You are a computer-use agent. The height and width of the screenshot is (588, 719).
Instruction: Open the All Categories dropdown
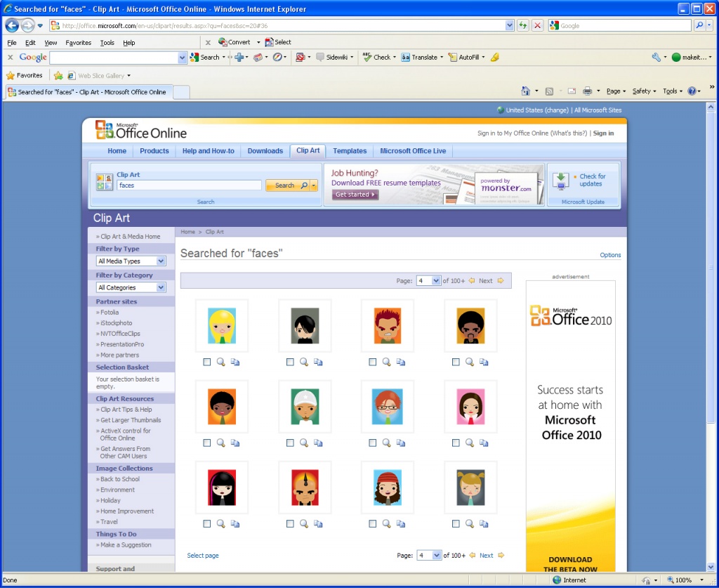point(131,287)
